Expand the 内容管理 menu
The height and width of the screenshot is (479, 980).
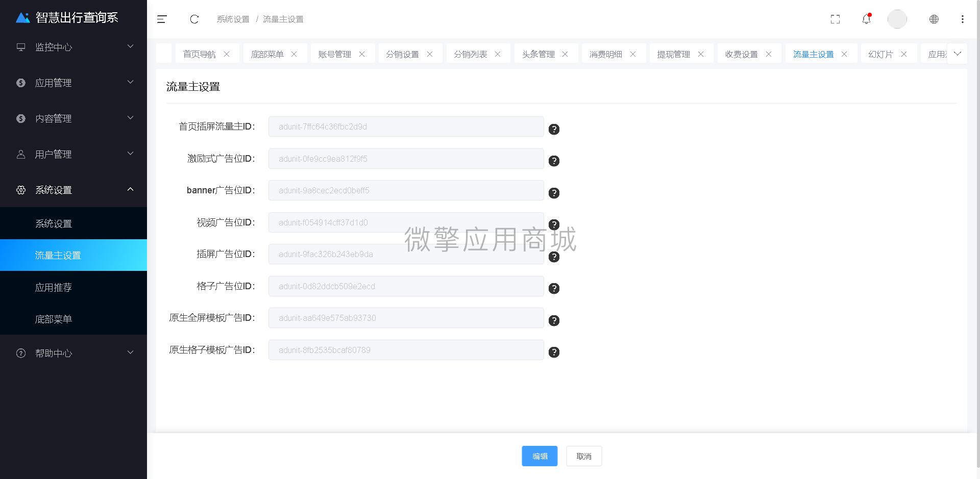73,118
